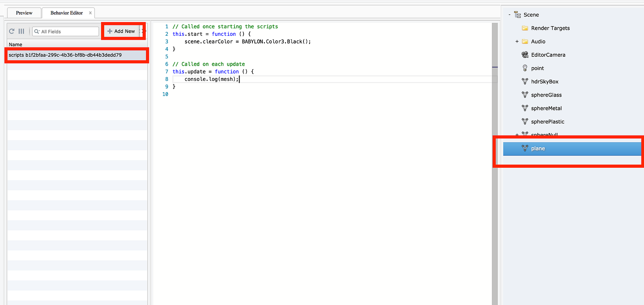
Task: Click the Render Targets folder icon
Action: pyautogui.click(x=525, y=28)
